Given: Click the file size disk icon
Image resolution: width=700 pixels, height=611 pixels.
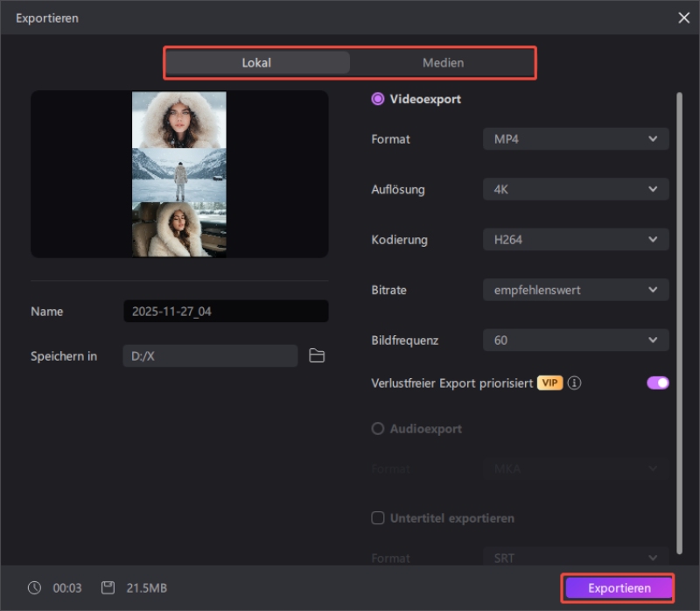Looking at the screenshot, I should 108,588.
